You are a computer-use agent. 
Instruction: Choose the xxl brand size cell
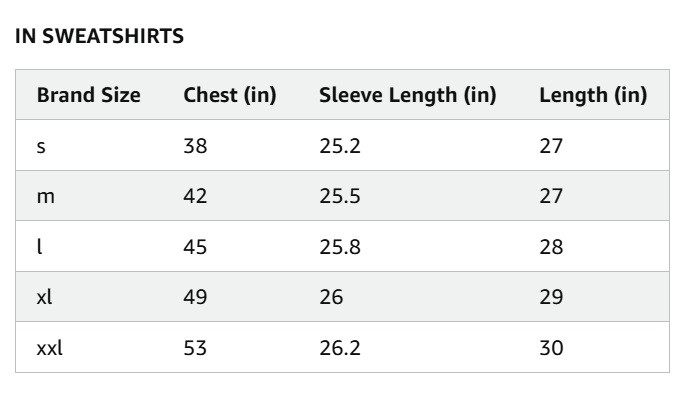coord(50,348)
